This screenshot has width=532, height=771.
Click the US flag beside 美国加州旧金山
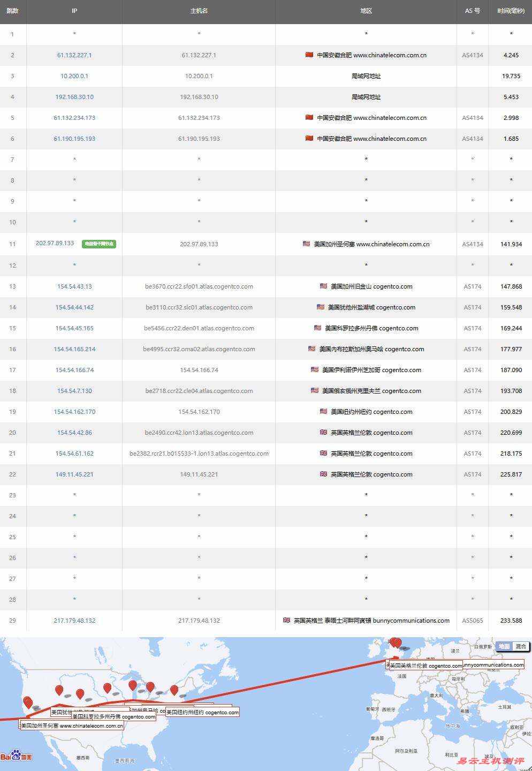[x=323, y=286]
